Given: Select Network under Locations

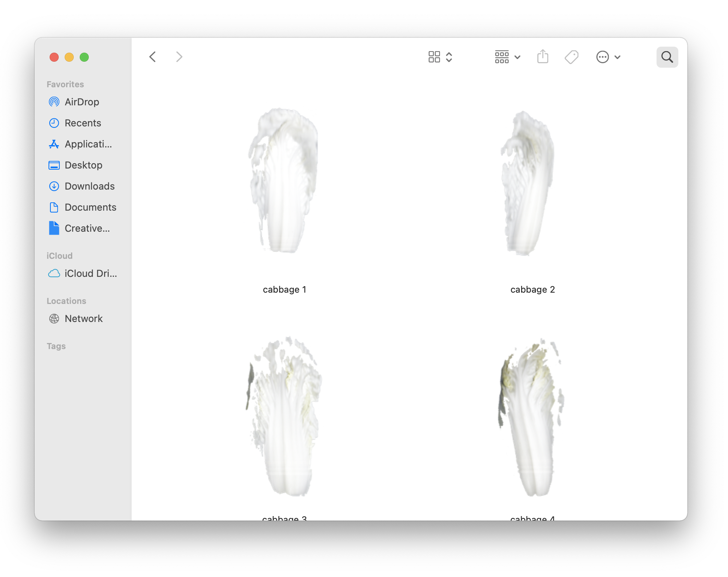Looking at the screenshot, I should (x=83, y=319).
